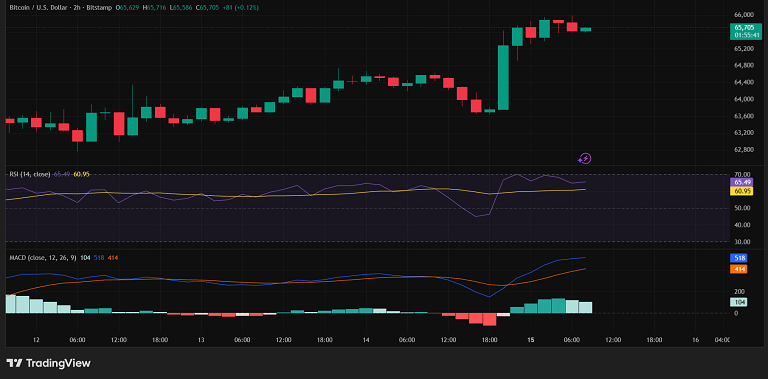The height and width of the screenshot is (379, 768).
Task: Open the TradingView logo link
Action: click(x=48, y=363)
